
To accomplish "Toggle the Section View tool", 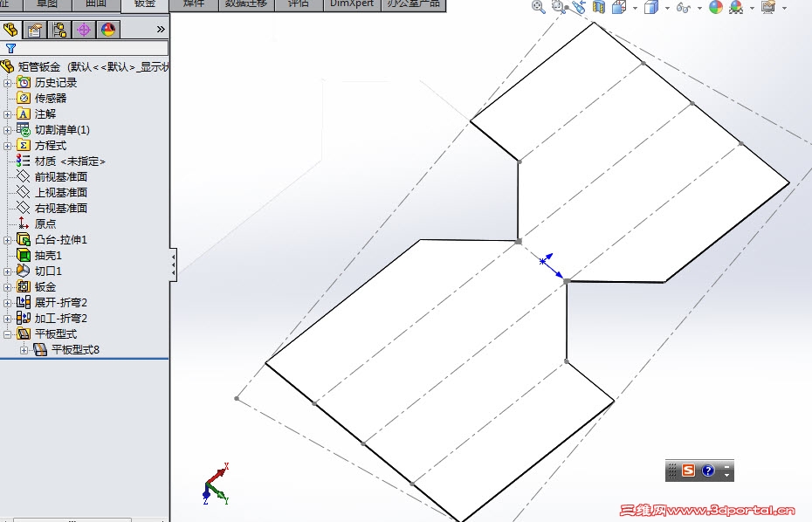I will point(599,6).
